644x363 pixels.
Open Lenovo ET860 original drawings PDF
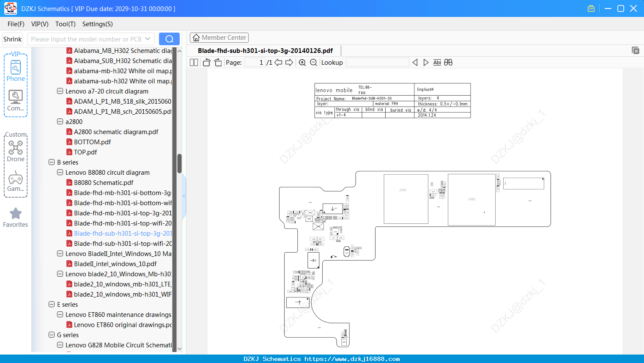(x=123, y=325)
